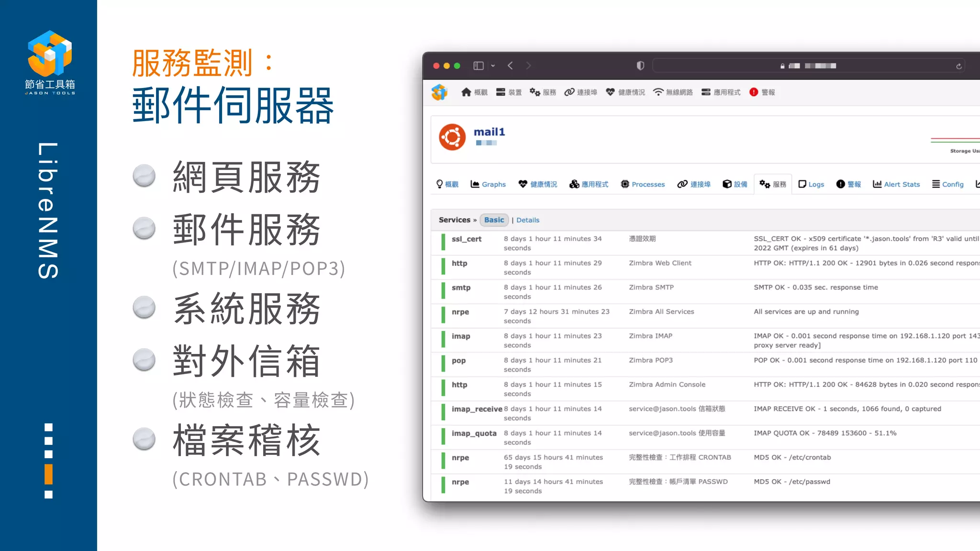Open the Config tab
Viewport: 980px width, 551px height.
[947, 184]
